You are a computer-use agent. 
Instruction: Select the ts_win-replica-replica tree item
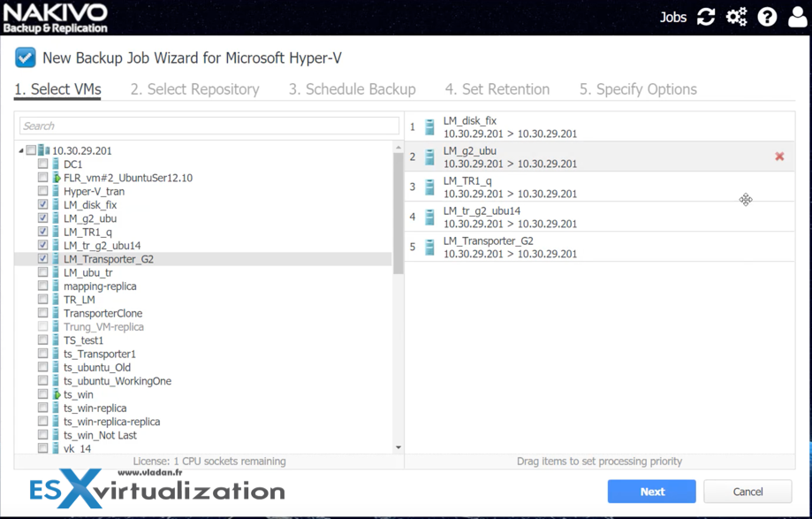111,422
